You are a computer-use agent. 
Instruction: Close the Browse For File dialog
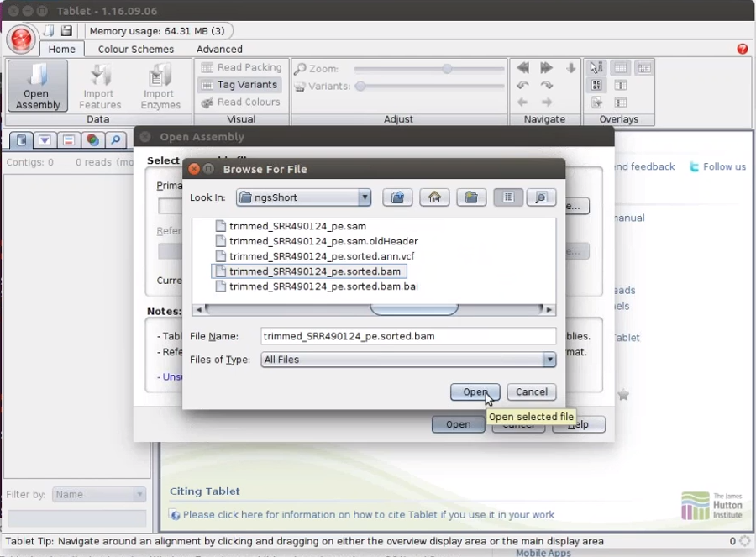194,169
